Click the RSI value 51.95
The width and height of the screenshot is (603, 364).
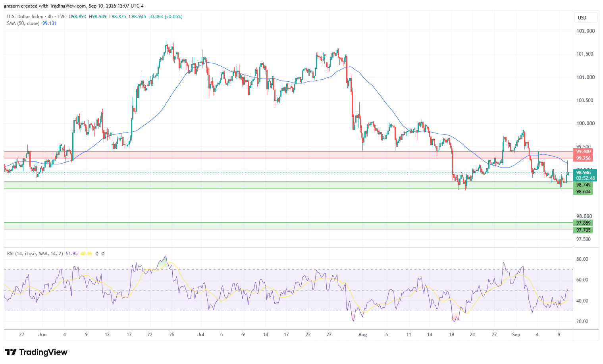[72, 254]
